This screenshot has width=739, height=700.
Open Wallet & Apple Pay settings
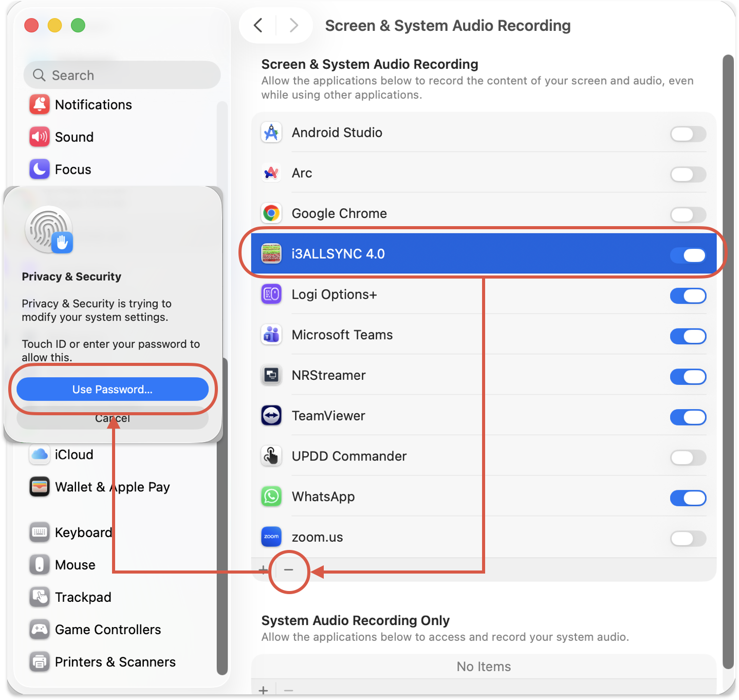click(122, 487)
